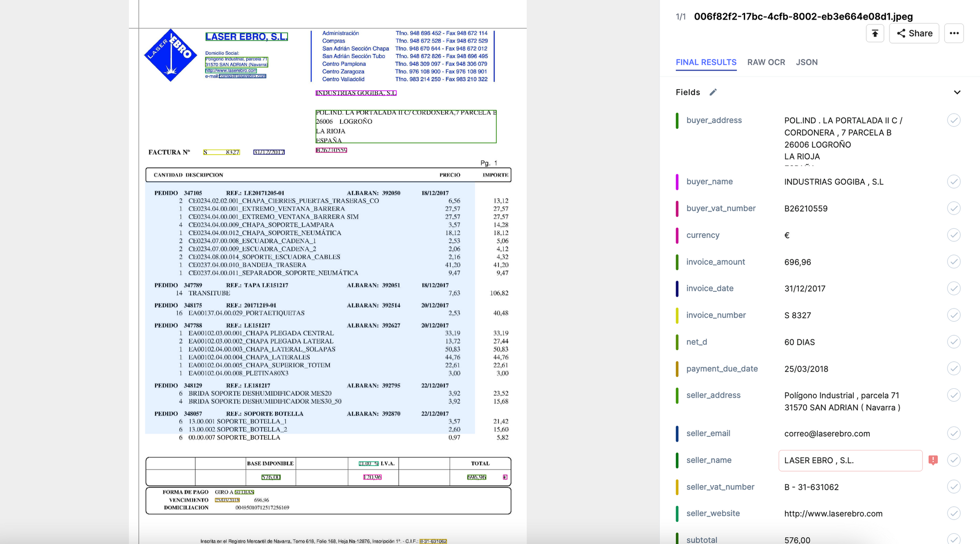
Task: Toggle the invoice_amount verification check
Action: pos(953,262)
